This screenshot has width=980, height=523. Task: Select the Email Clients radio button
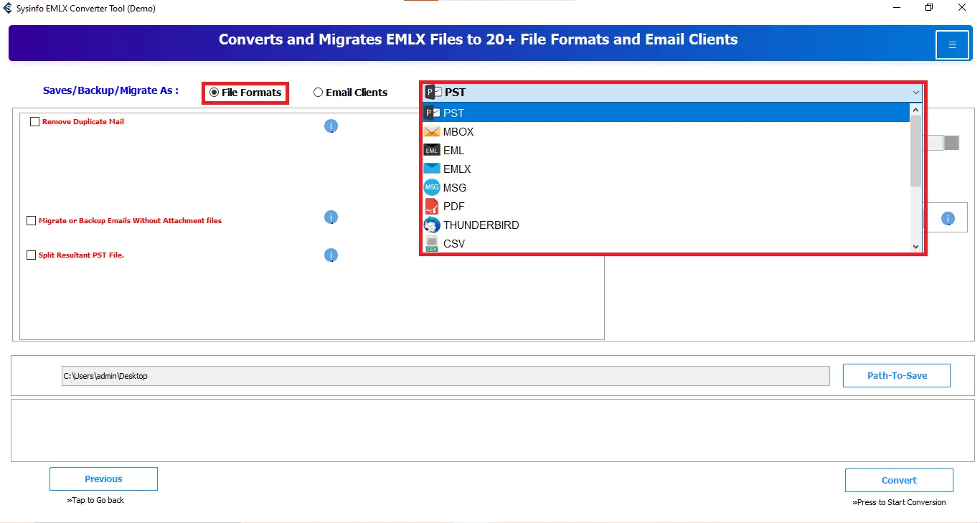point(318,93)
